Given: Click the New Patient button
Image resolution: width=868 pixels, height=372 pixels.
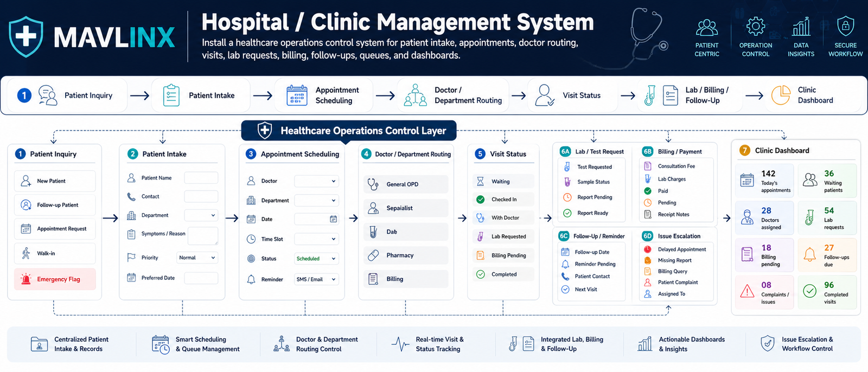Looking at the screenshot, I should click(x=55, y=181).
